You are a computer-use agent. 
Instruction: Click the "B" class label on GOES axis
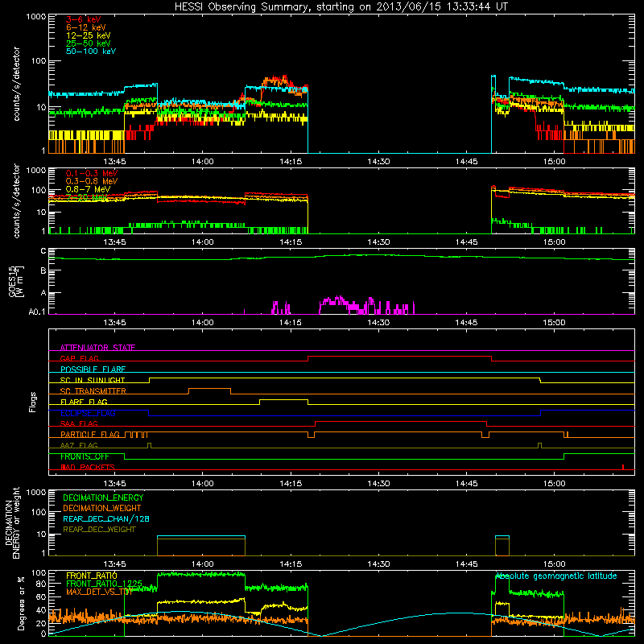(43, 271)
